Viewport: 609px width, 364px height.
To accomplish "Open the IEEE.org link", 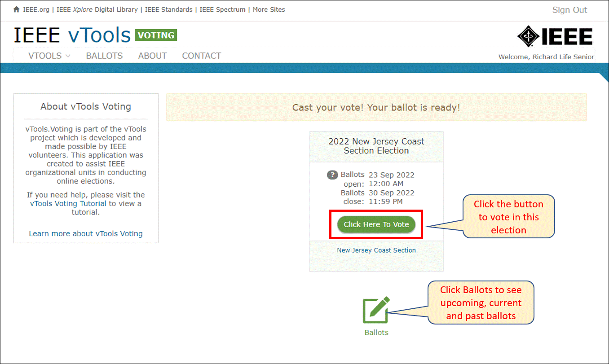I will point(35,9).
